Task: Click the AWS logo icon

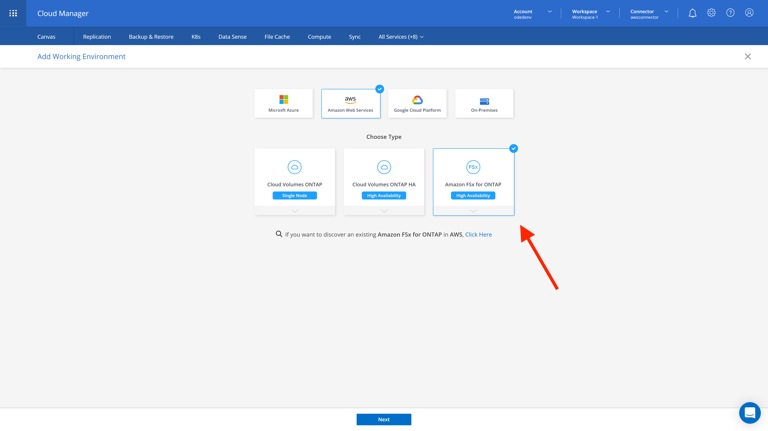Action: (350, 100)
